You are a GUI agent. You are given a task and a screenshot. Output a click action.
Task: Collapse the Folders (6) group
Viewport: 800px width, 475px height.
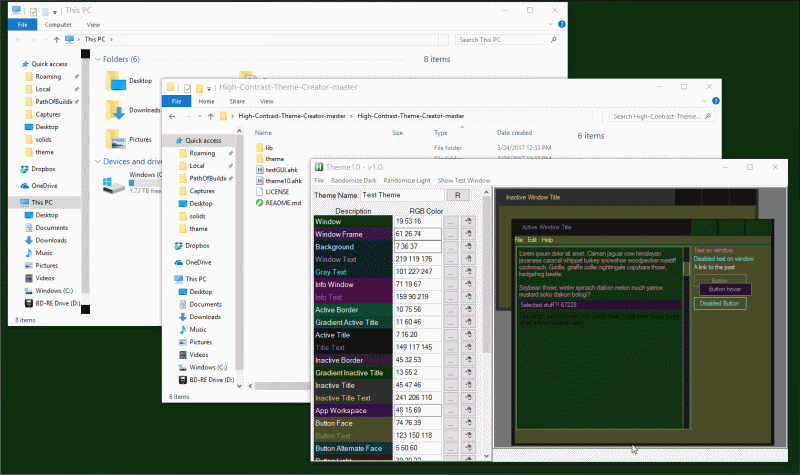pos(98,59)
